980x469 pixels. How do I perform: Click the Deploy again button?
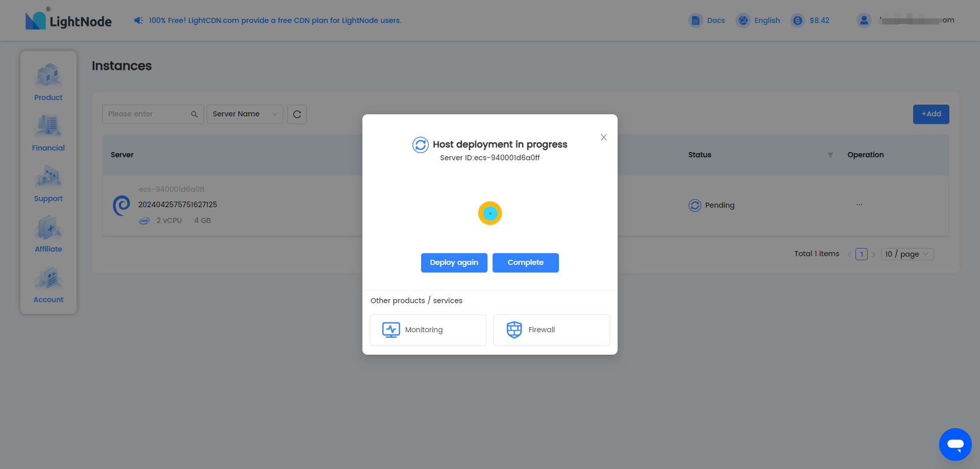click(454, 263)
